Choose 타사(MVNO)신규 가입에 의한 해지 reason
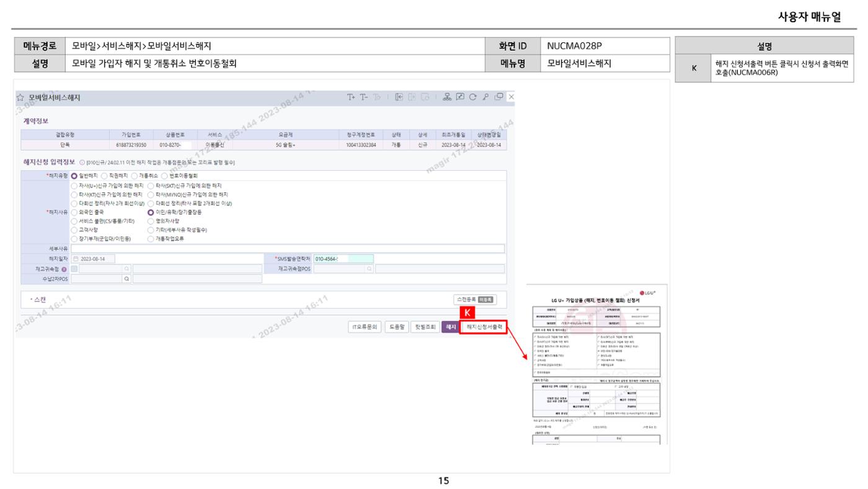 tap(151, 194)
